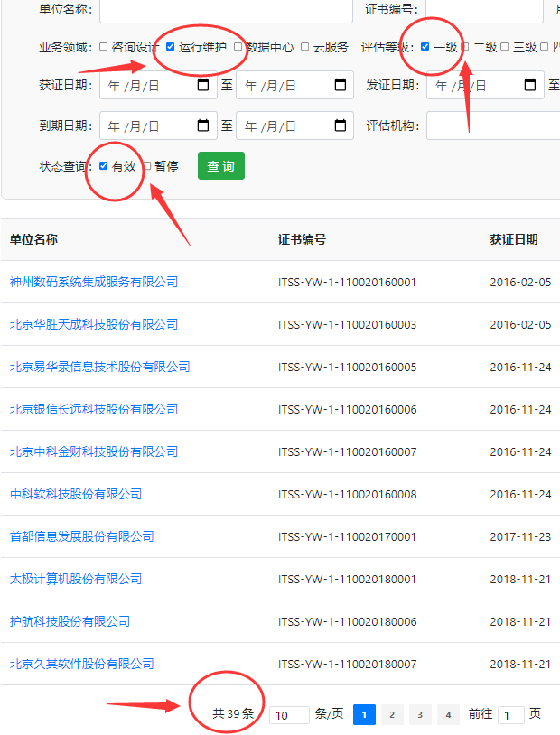Viewport: 560px width, 735px height.
Task: Select the 二级 level checkbox
Action: (x=465, y=46)
